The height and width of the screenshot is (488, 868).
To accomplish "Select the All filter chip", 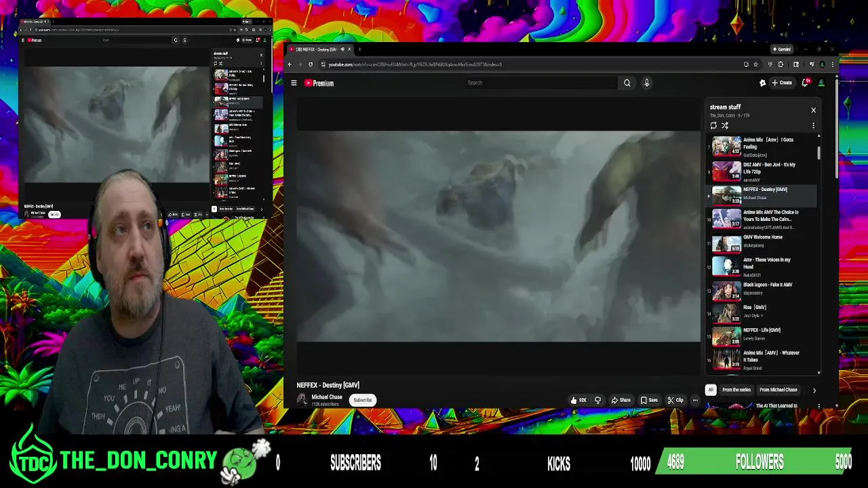I will (711, 390).
